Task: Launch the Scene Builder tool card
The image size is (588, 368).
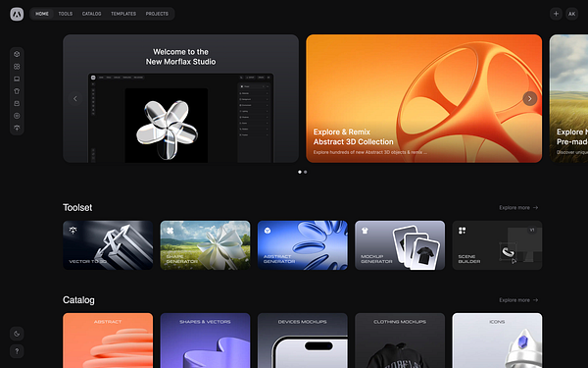Action: [x=497, y=245]
